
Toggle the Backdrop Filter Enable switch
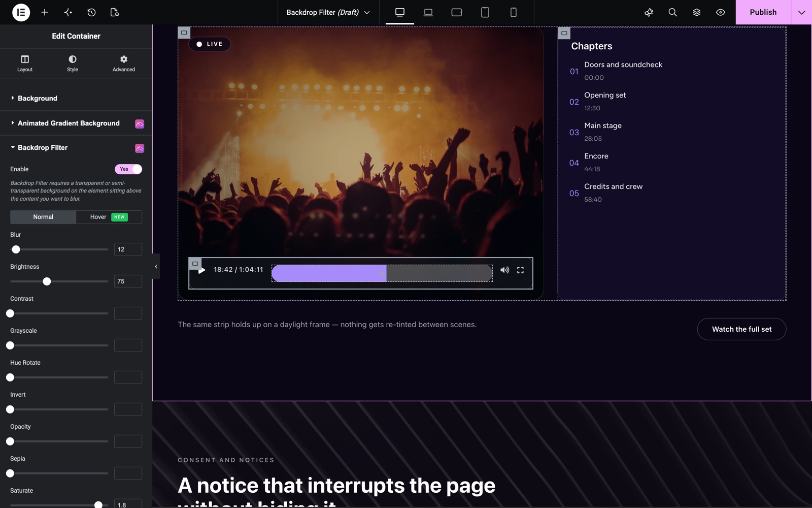[x=128, y=169]
